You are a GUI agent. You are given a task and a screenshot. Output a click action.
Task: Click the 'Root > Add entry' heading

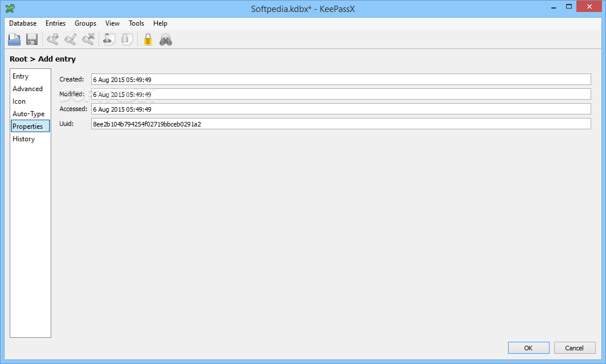(x=43, y=59)
